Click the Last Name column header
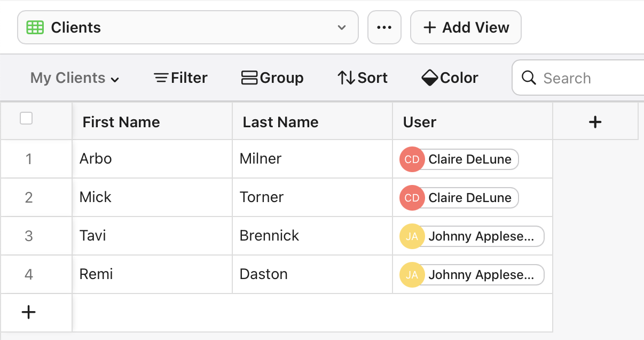The height and width of the screenshot is (340, 644). pyautogui.click(x=280, y=121)
